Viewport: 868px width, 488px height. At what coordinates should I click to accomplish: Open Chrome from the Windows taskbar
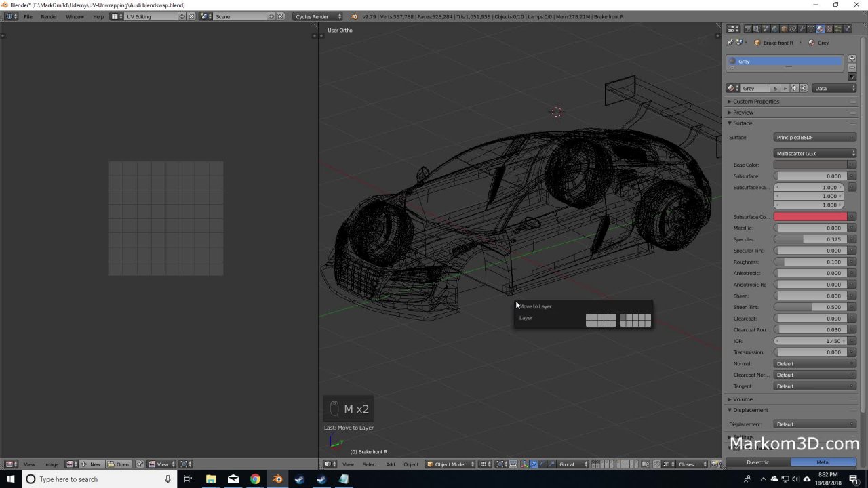click(x=255, y=479)
